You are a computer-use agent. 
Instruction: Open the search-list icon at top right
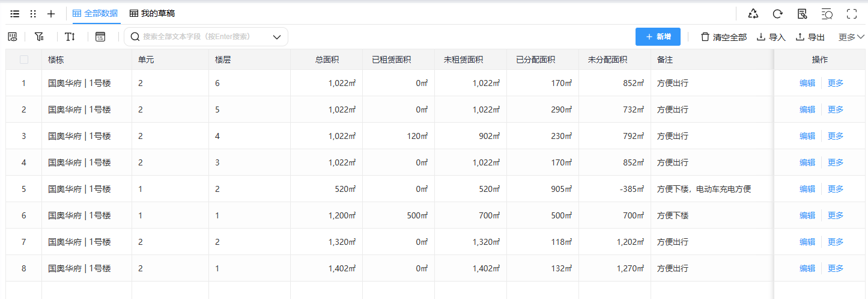pyautogui.click(x=827, y=13)
